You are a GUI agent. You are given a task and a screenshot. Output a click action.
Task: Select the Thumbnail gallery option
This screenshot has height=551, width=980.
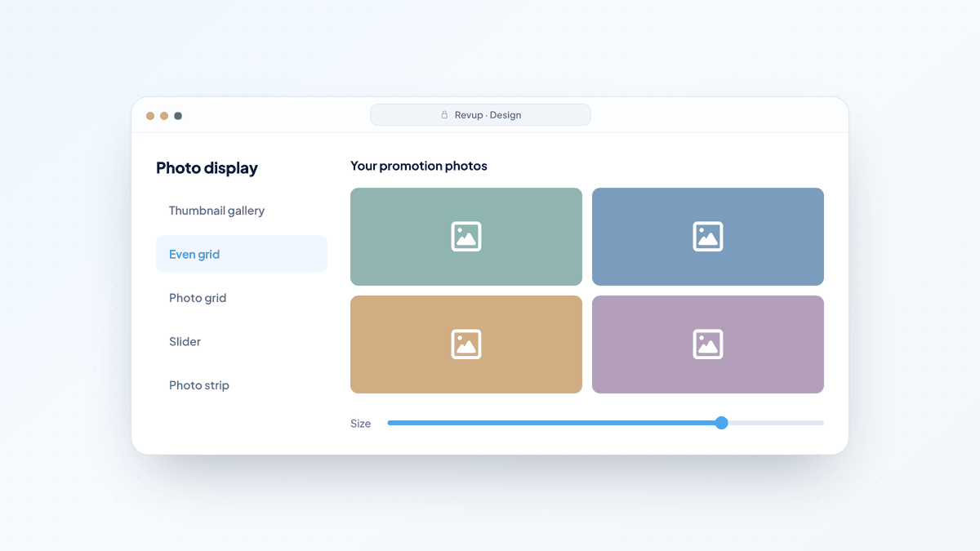pos(241,211)
